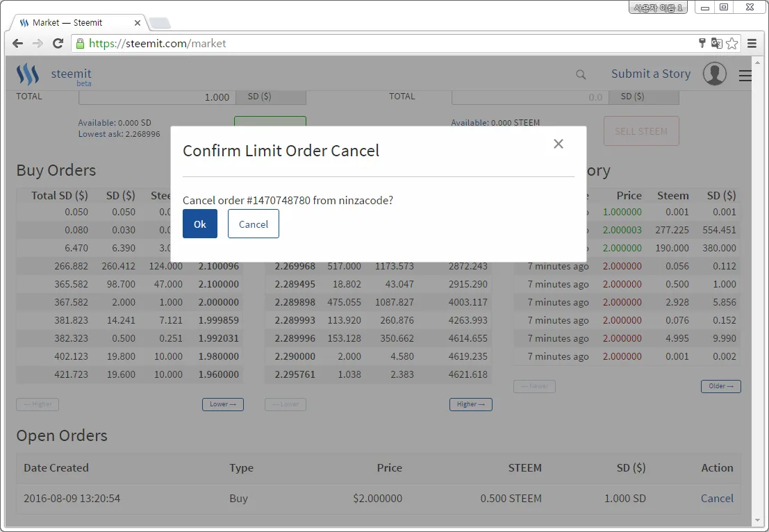Click buy order price 1.960000
This screenshot has width=769, height=532.
click(x=219, y=374)
